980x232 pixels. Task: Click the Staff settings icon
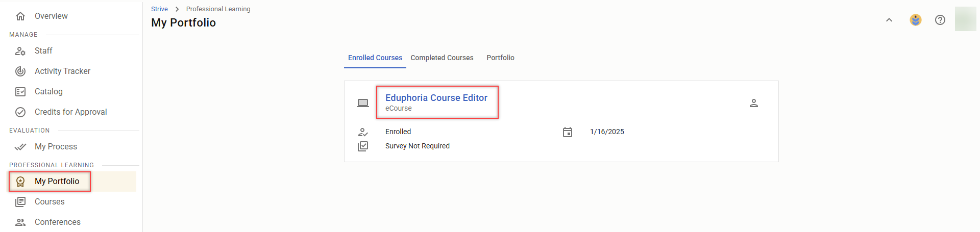tap(20, 51)
